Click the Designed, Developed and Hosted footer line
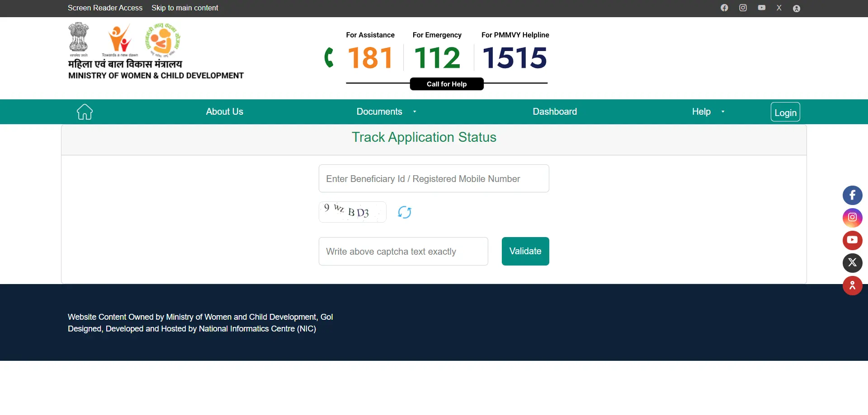Screen dimensions: 868x415 [x=192, y=329]
